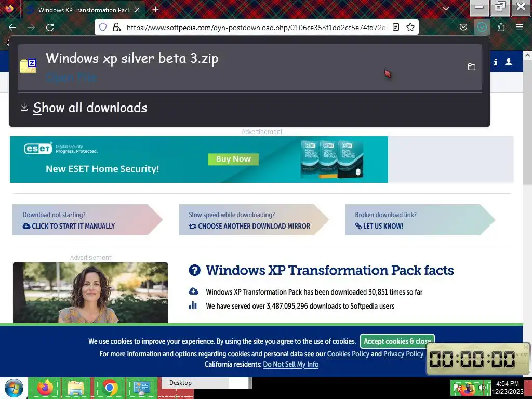Accept cookies & close the banner

pyautogui.click(x=397, y=341)
